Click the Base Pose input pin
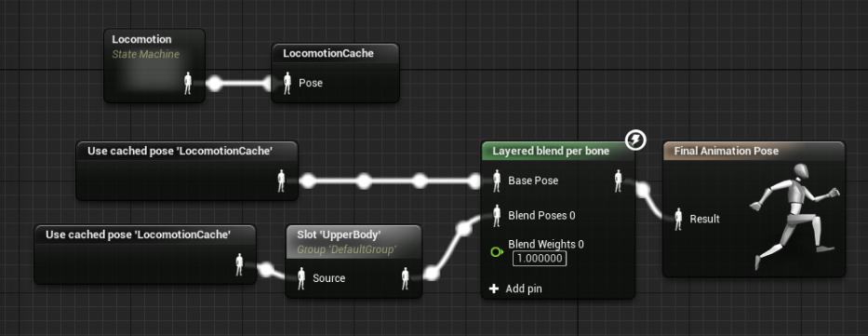The width and height of the screenshot is (868, 336). pyautogui.click(x=497, y=181)
